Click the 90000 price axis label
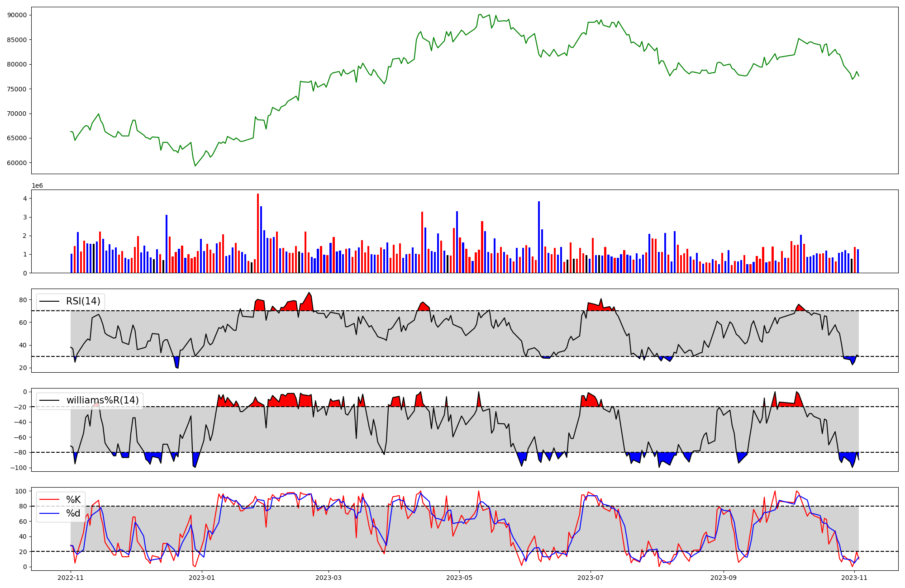 17,15
